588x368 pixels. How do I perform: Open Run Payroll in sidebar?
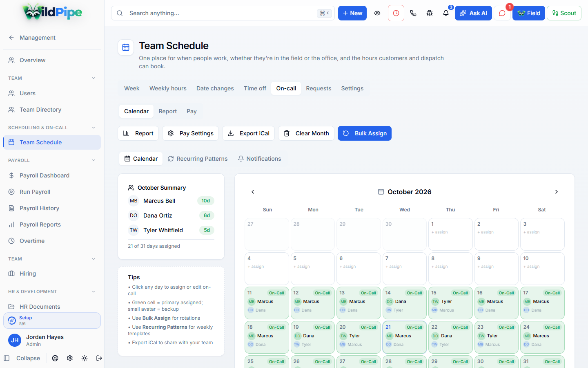(x=52, y=192)
